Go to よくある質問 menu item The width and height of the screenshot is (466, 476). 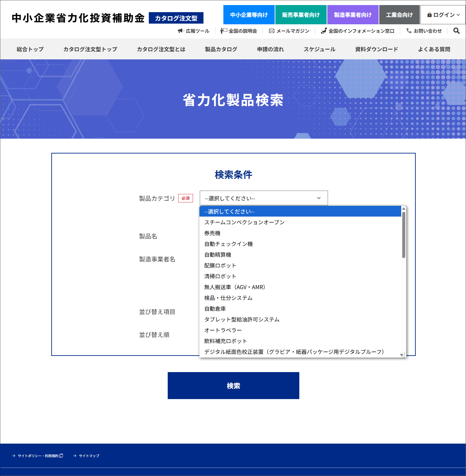pyautogui.click(x=434, y=49)
